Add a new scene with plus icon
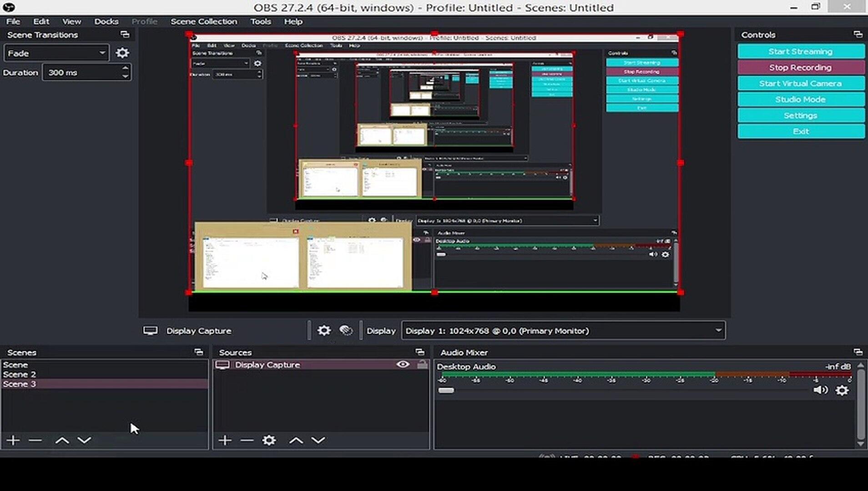This screenshot has height=491, width=868. pyautogui.click(x=13, y=440)
